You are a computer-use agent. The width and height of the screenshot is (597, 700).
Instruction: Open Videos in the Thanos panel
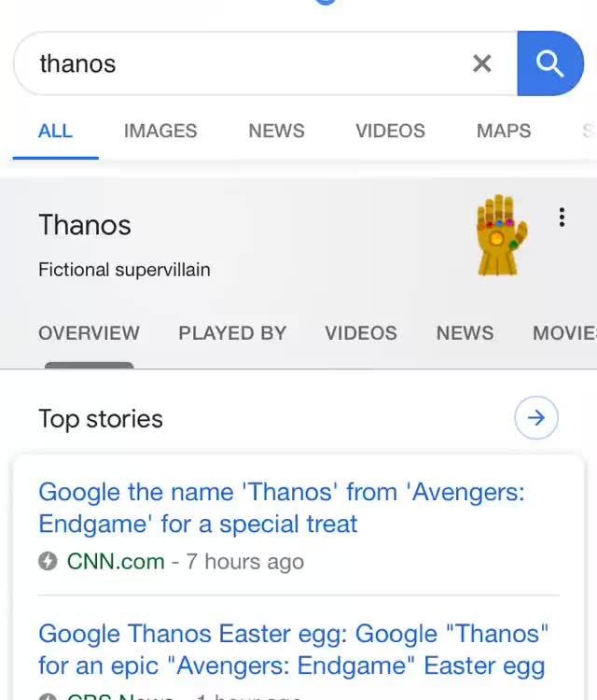(361, 333)
